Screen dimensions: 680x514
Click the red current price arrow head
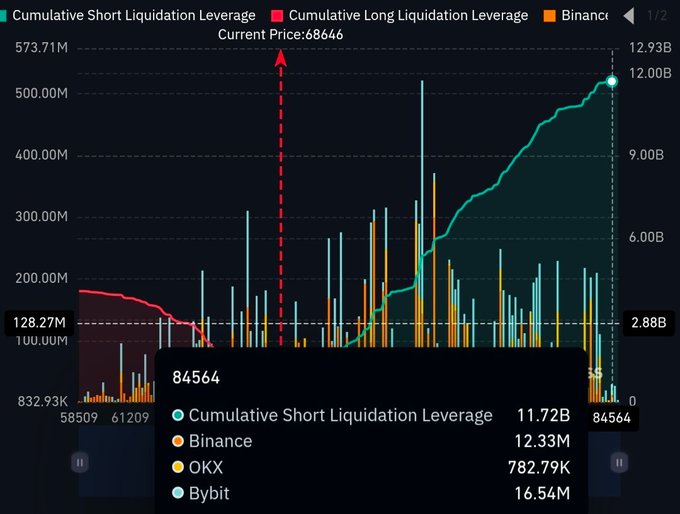pyautogui.click(x=281, y=58)
